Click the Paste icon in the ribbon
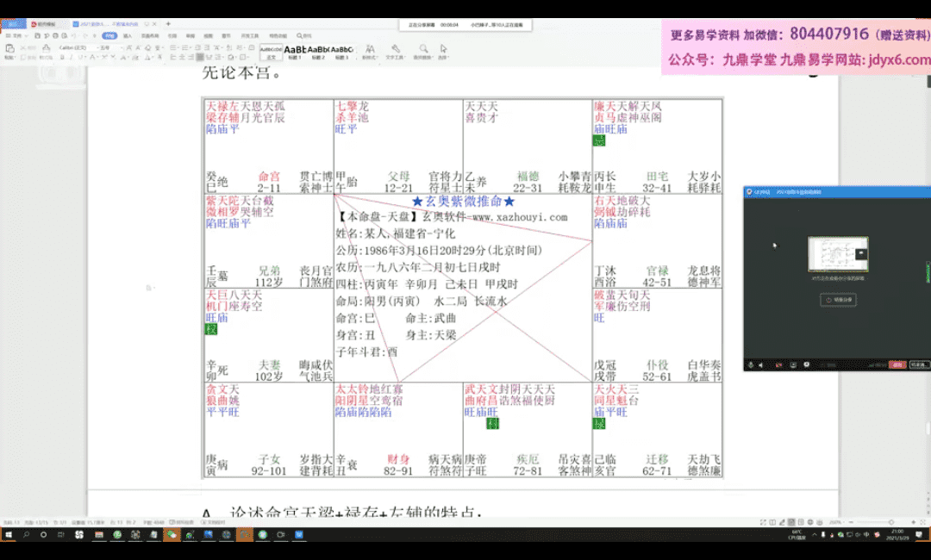Viewport: 931px width, 560px height. (9, 49)
